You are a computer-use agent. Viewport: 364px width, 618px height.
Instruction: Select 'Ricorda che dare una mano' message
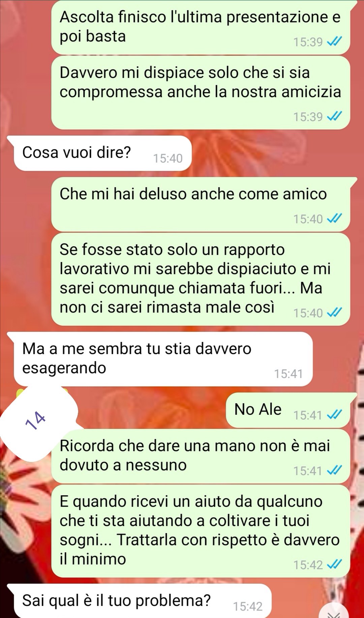click(x=201, y=456)
